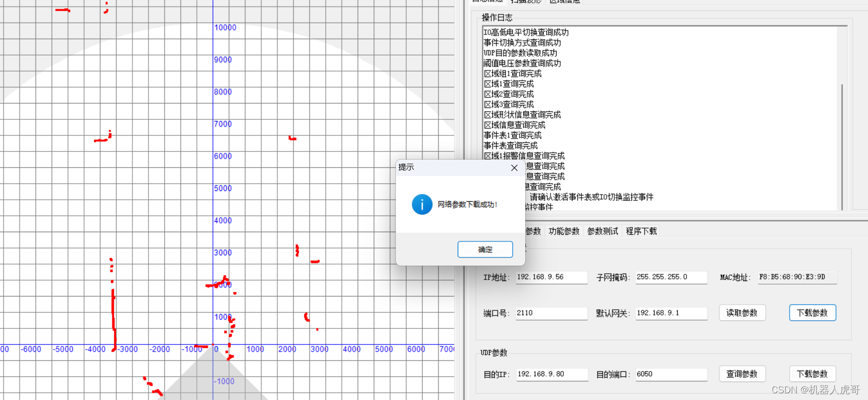
Task: Click the 10000 label on vertical axis
Action: tap(225, 28)
